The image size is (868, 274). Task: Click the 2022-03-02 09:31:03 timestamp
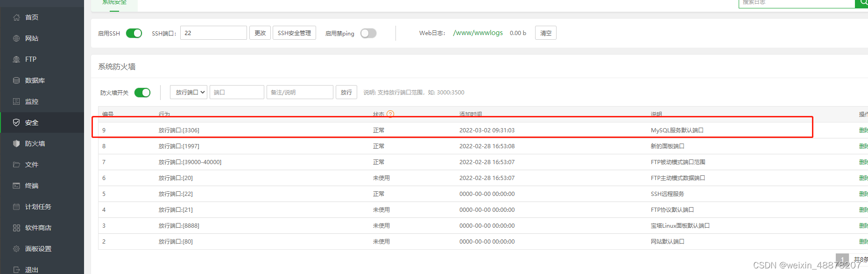(487, 130)
